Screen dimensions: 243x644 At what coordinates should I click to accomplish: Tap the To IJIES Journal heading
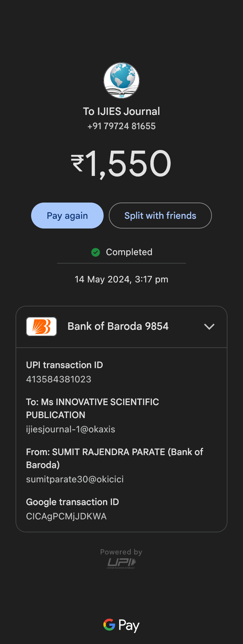[121, 111]
